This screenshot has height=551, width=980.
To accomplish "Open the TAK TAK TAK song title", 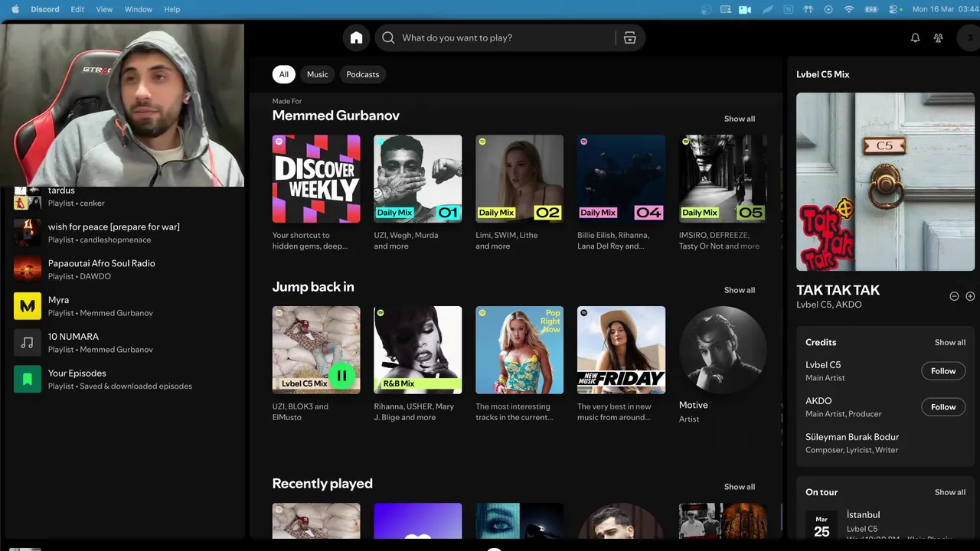I will point(838,290).
